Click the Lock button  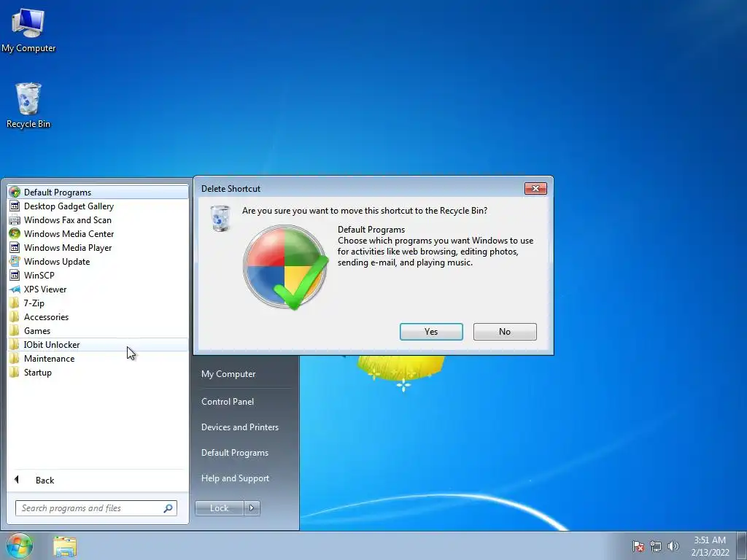[x=219, y=508]
